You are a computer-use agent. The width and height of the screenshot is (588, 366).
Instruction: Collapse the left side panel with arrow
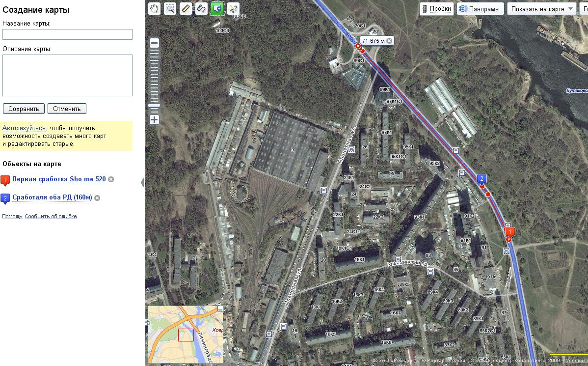click(142, 183)
